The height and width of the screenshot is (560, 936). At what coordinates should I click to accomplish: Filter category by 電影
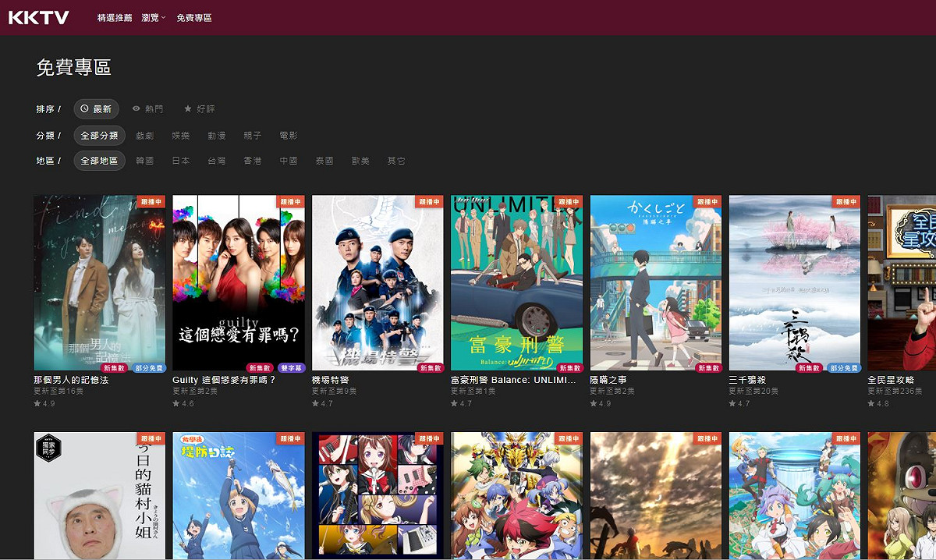[x=288, y=136]
